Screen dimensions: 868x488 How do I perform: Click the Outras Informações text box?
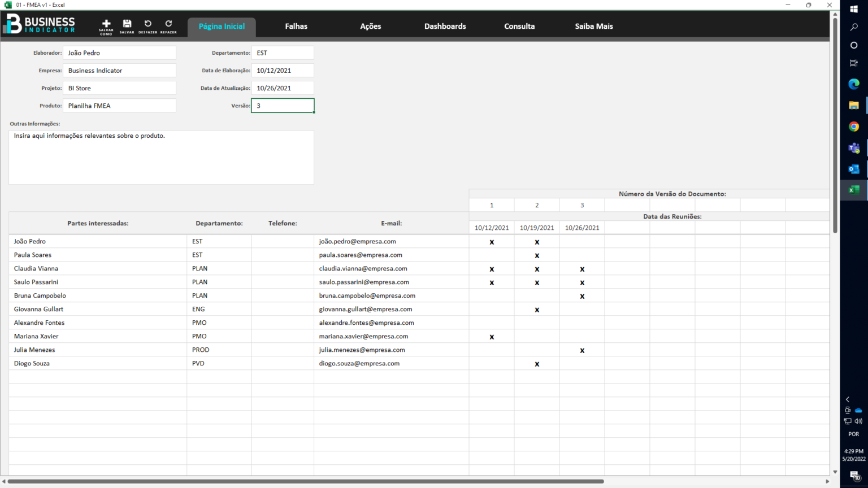(161, 158)
